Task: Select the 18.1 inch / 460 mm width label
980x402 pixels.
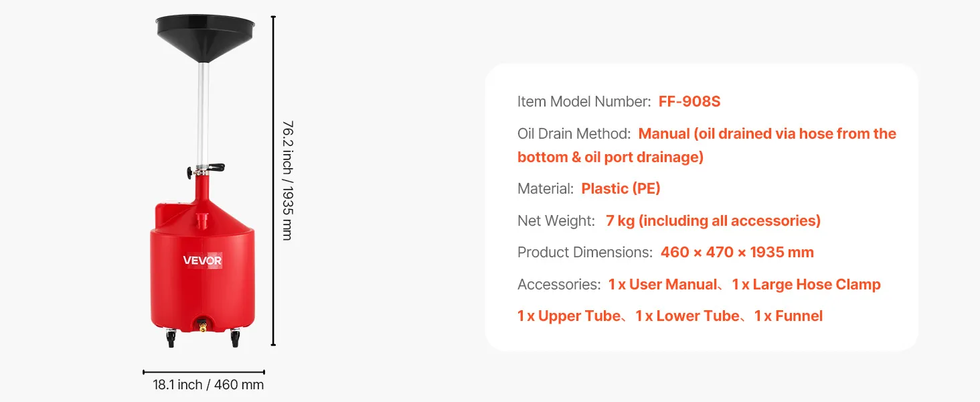Action: (x=208, y=385)
